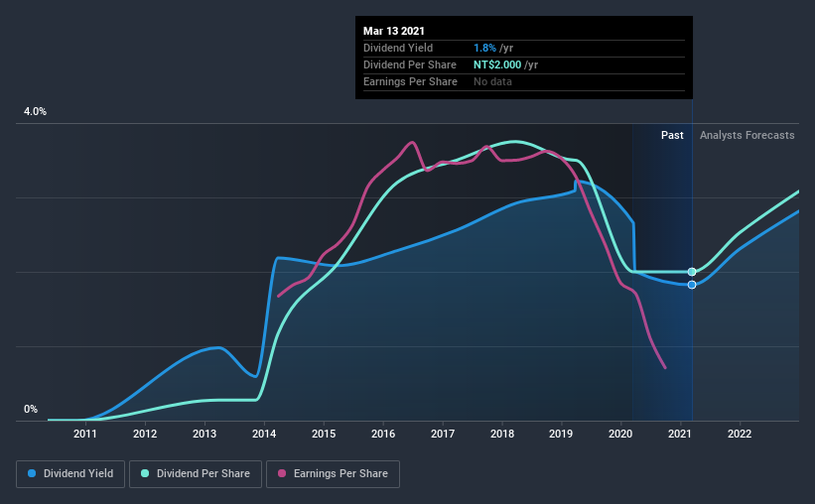815x504 pixels.
Task: Click the 2018 x-axis year label
Action: 502,434
